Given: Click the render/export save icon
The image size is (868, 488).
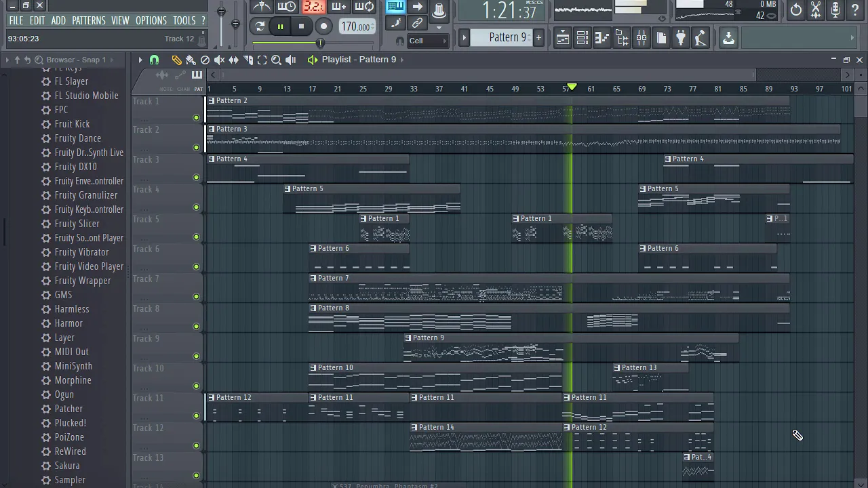Looking at the screenshot, I should (728, 38).
